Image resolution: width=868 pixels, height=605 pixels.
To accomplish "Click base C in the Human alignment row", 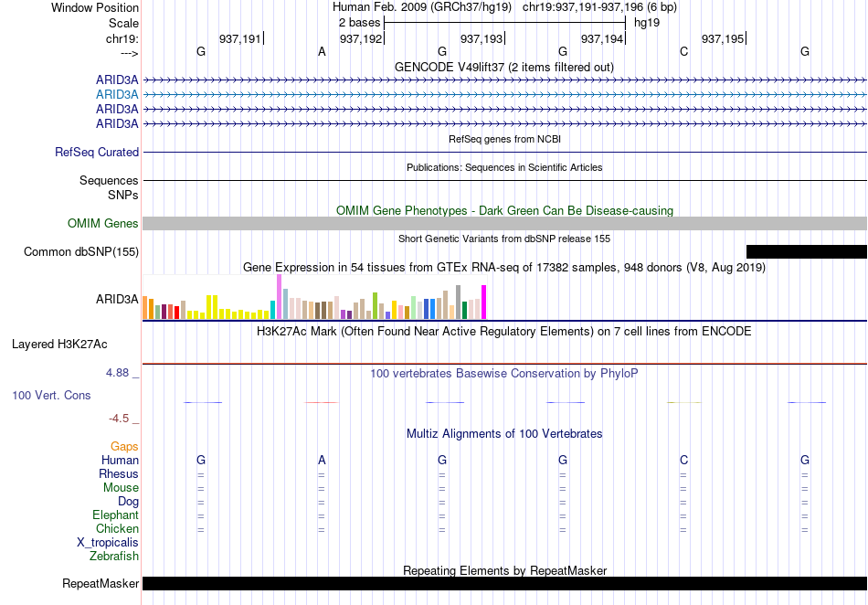I will (683, 460).
